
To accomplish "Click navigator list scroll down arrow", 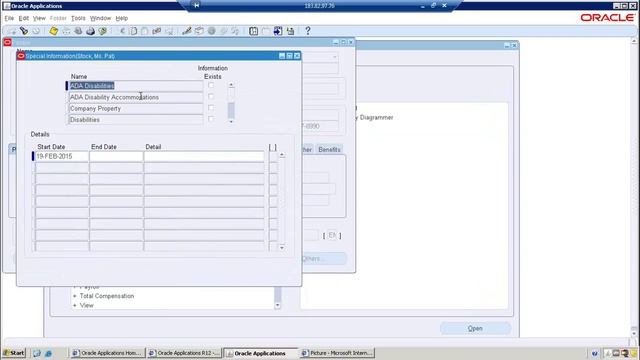I will point(278,305).
